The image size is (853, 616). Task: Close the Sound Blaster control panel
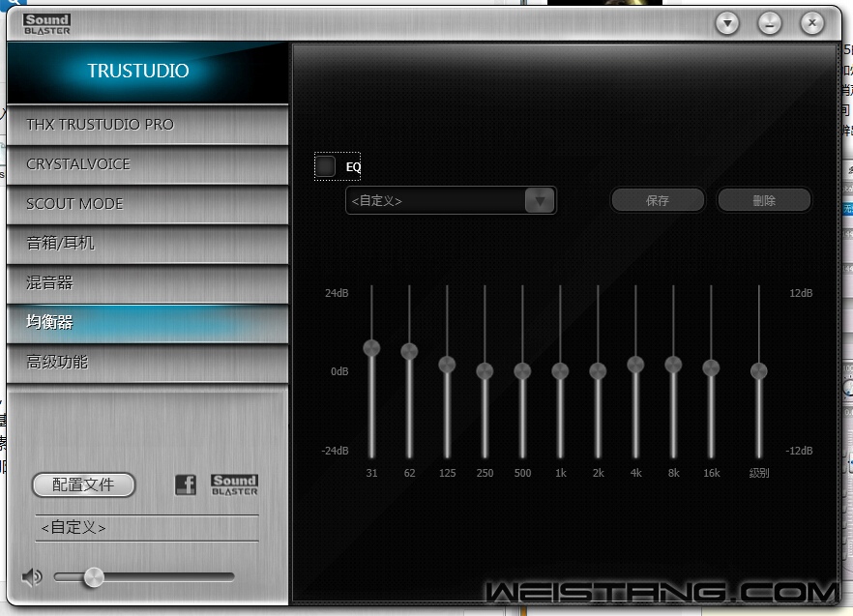click(812, 23)
